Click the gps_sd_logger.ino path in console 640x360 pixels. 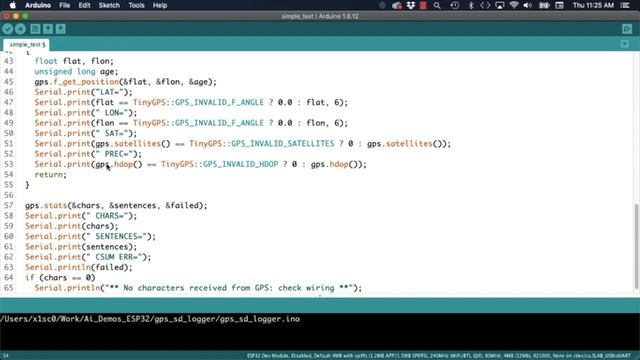[x=150, y=319]
